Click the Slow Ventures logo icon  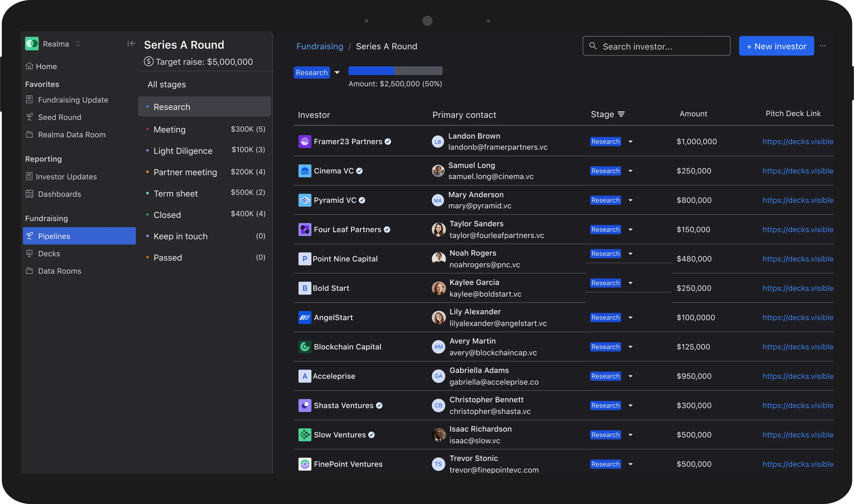[x=305, y=435]
